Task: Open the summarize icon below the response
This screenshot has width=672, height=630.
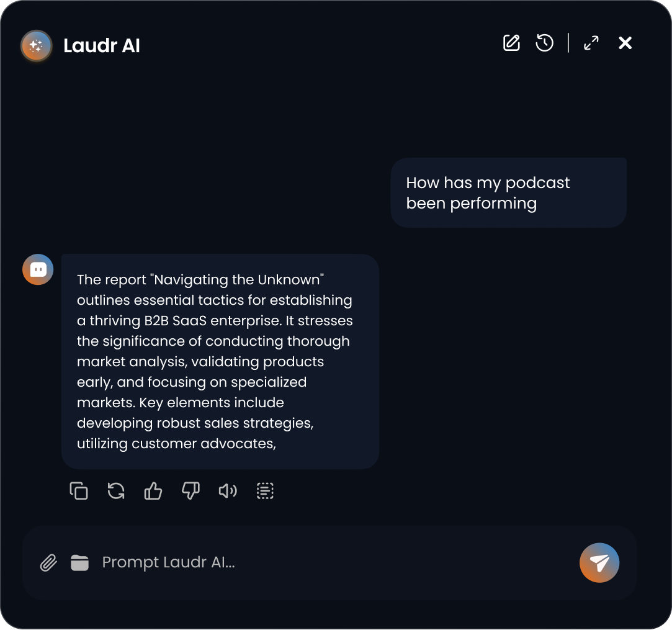Action: (265, 490)
